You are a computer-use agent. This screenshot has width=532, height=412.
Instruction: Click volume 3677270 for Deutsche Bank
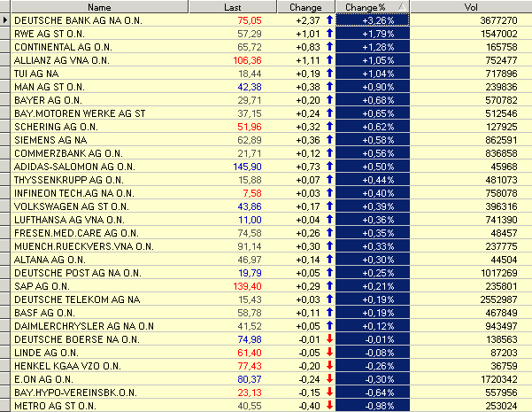click(x=498, y=20)
